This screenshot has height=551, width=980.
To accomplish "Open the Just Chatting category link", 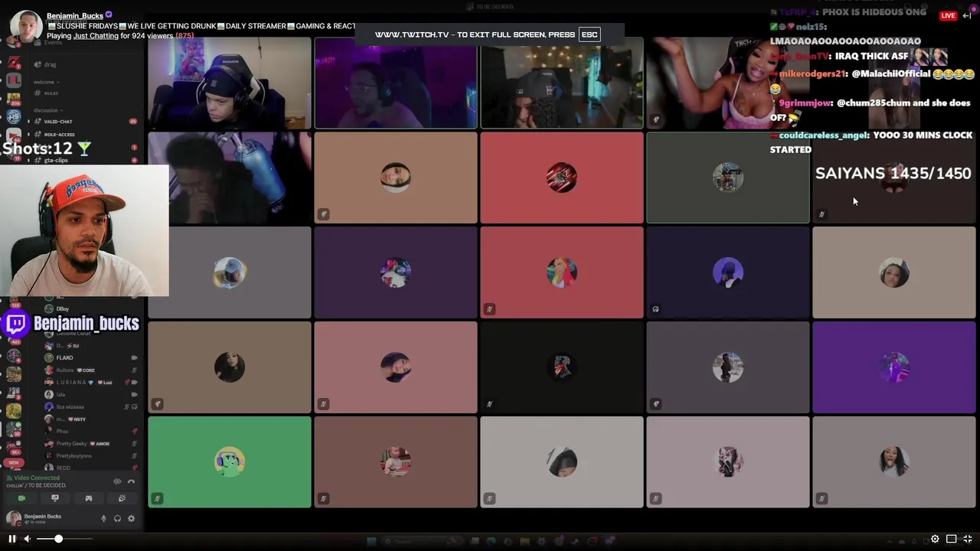I will (96, 36).
